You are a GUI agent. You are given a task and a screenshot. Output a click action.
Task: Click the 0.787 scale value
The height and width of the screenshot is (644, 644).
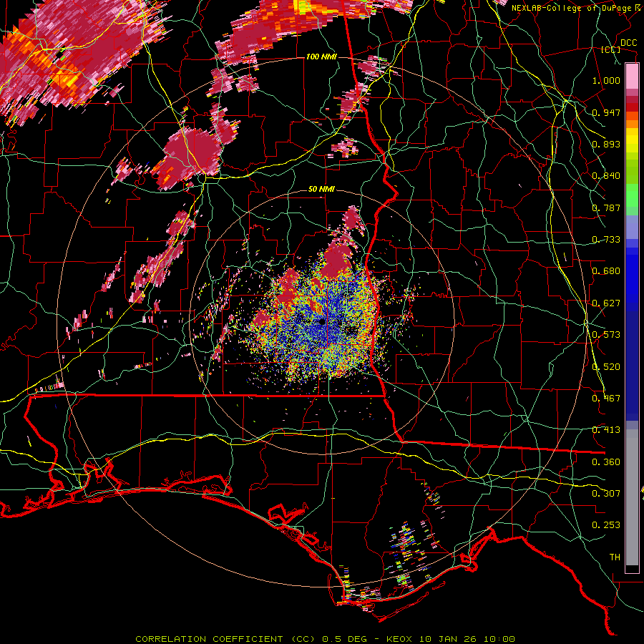(x=606, y=208)
